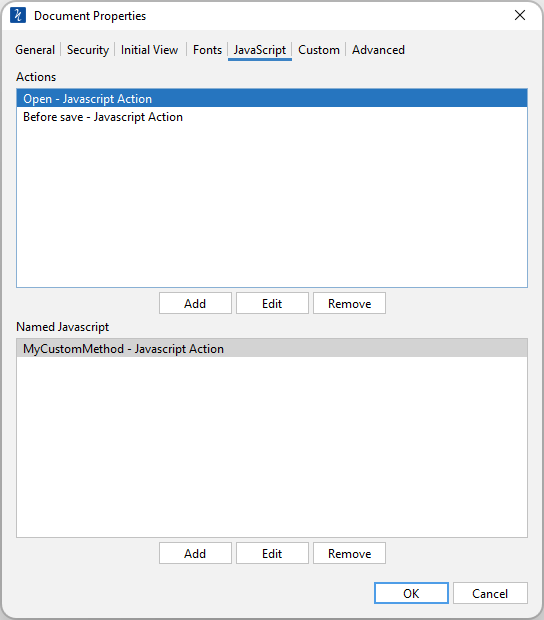544x620 pixels.
Task: Click the JavaScript tab
Action: click(x=260, y=50)
